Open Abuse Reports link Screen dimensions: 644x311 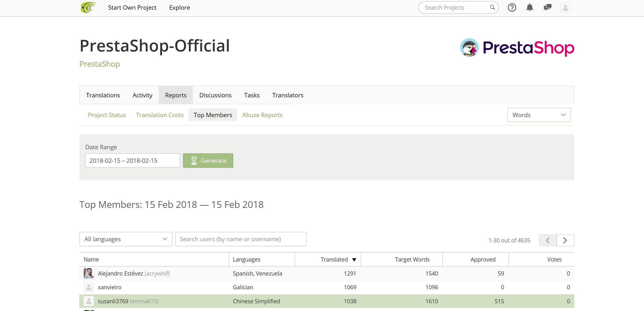pos(262,115)
